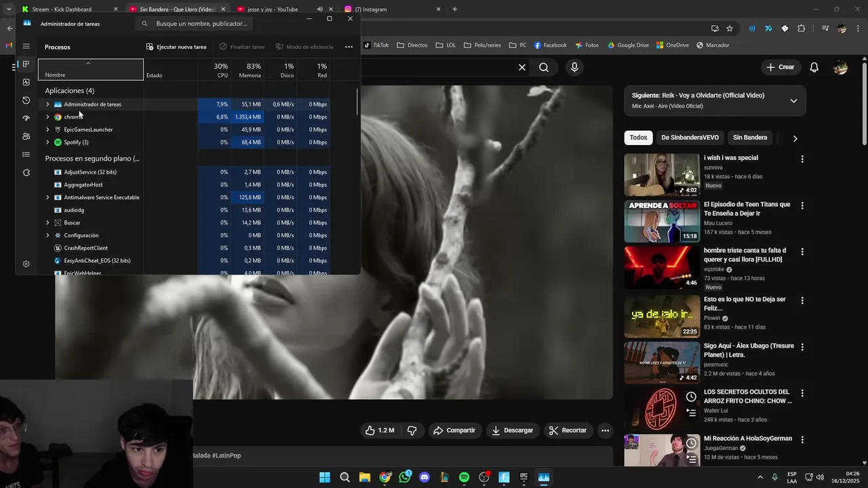
Task: Select 'Sin Bandera' filter chip
Action: (750, 138)
